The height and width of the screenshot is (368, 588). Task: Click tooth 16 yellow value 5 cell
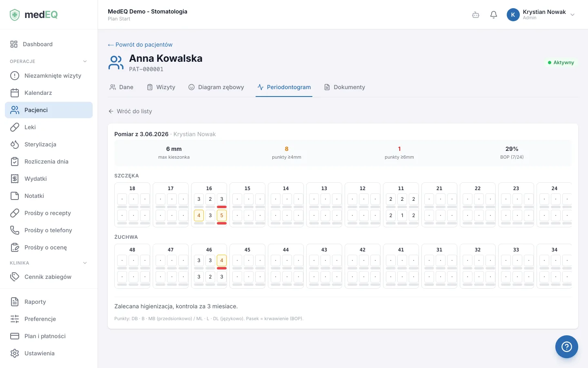pos(222,215)
